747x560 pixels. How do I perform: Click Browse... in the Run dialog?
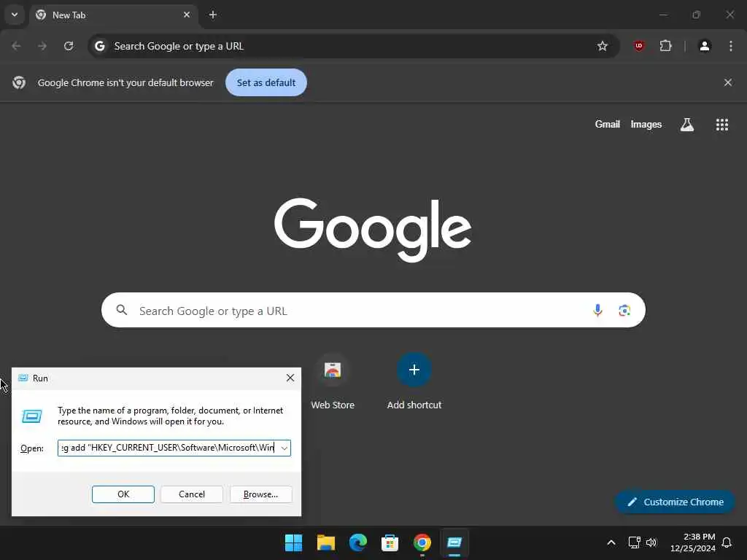260,494
